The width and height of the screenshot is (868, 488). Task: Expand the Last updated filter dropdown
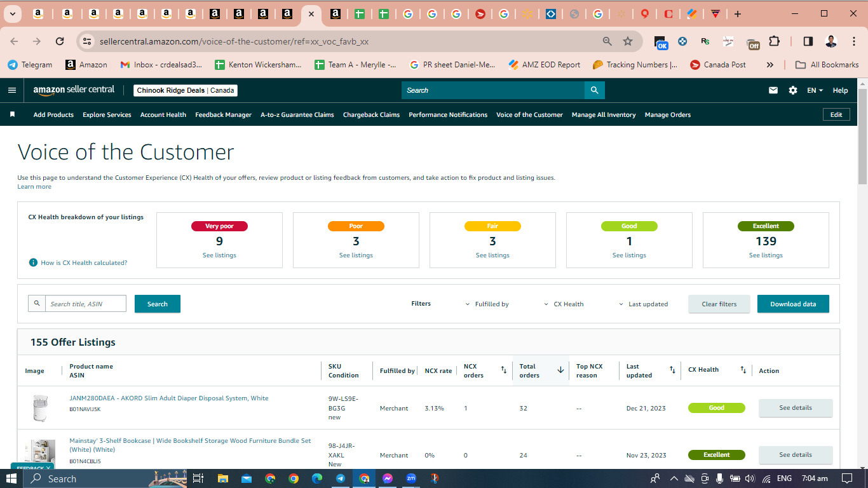(x=644, y=304)
